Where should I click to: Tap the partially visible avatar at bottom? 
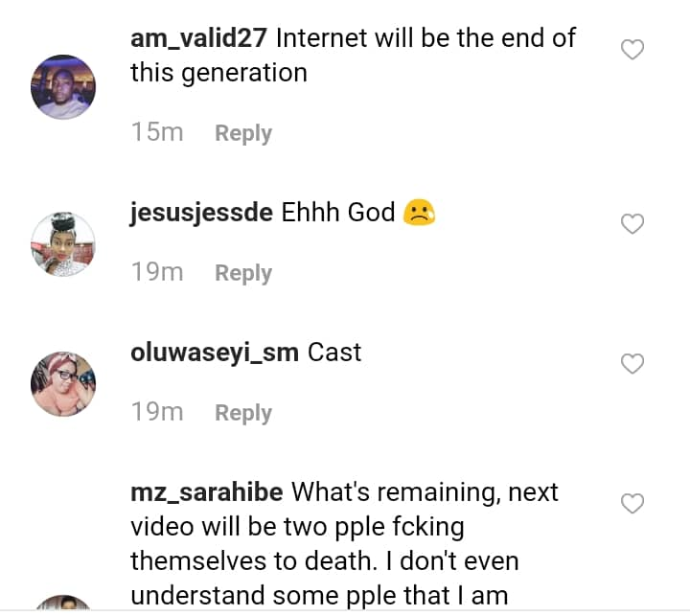point(64,605)
